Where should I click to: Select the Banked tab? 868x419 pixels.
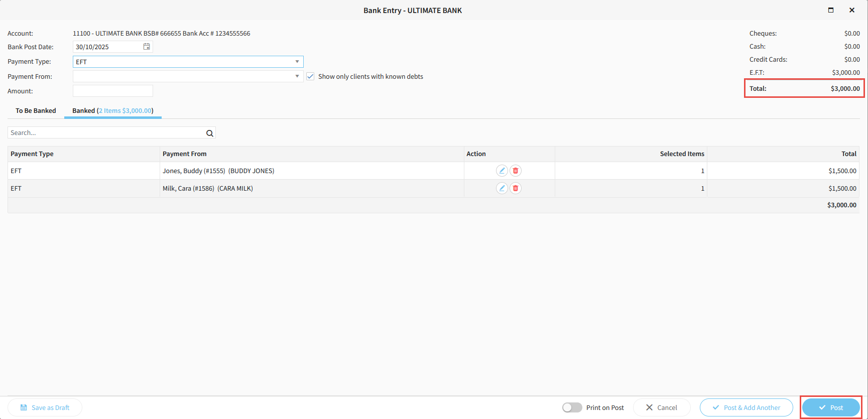point(112,110)
